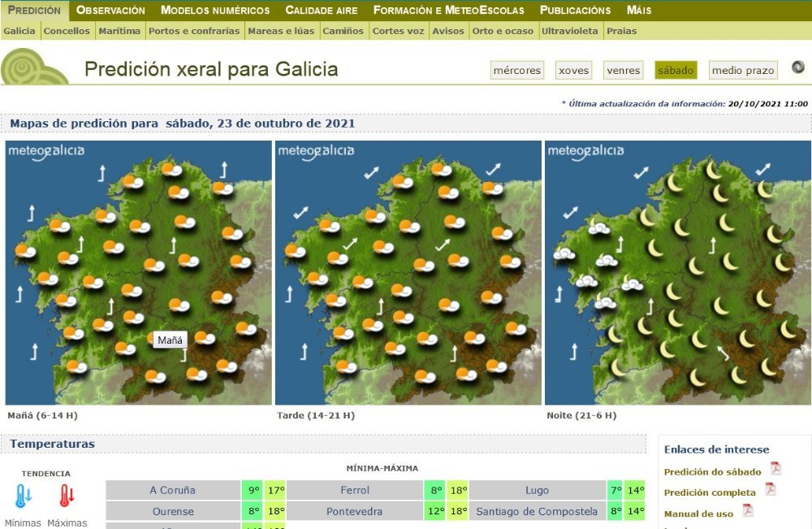The image size is (812, 529).
Task: Click the blue Mínimas thermometer icon
Action: [x=24, y=496]
